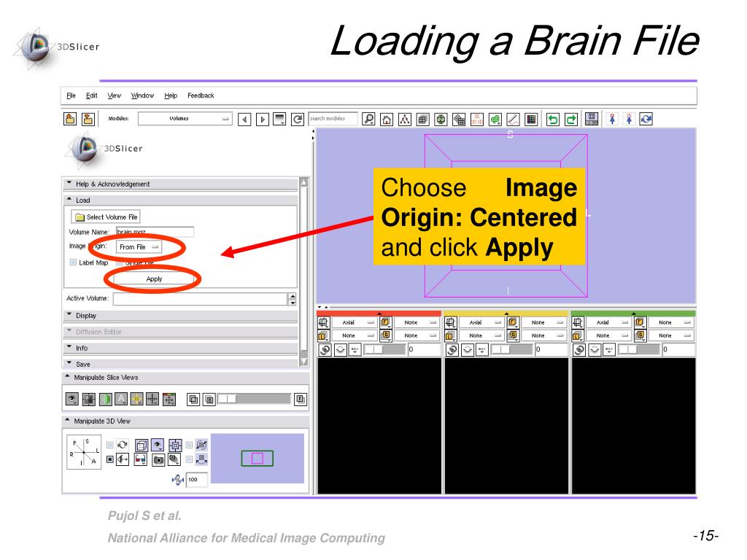The height and width of the screenshot is (560, 747).
Task: Toggle red viewer slice visibility eye
Action: [341, 349]
